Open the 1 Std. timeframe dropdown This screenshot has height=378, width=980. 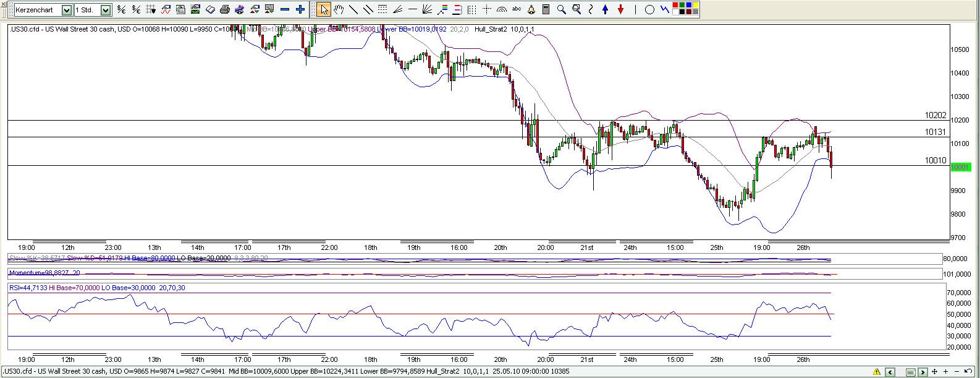(105, 10)
